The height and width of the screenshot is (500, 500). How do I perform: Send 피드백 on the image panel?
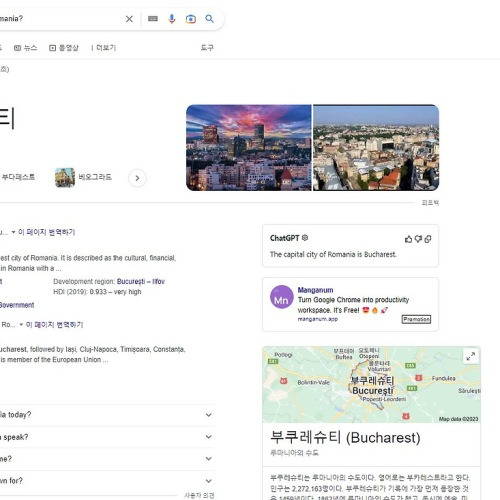point(430,203)
